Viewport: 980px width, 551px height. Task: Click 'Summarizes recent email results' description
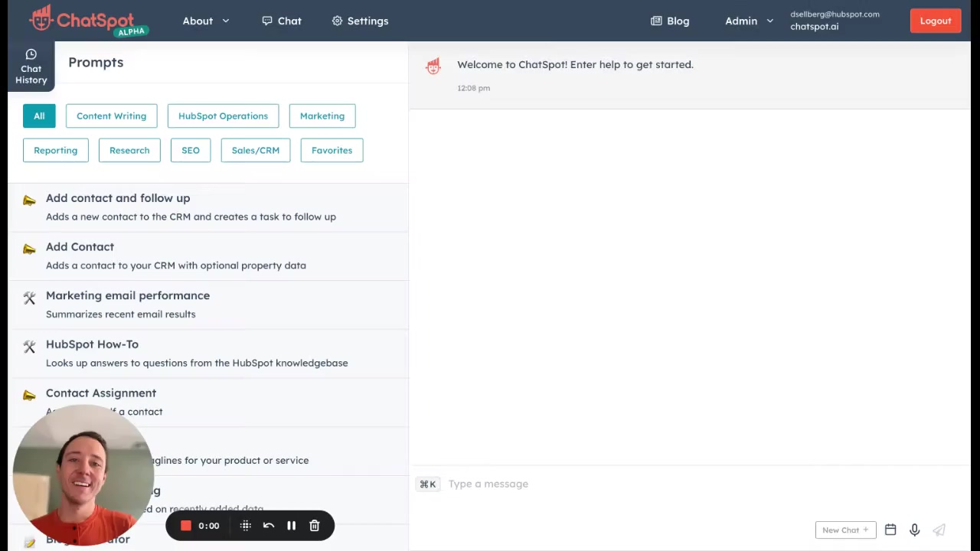pyautogui.click(x=120, y=314)
